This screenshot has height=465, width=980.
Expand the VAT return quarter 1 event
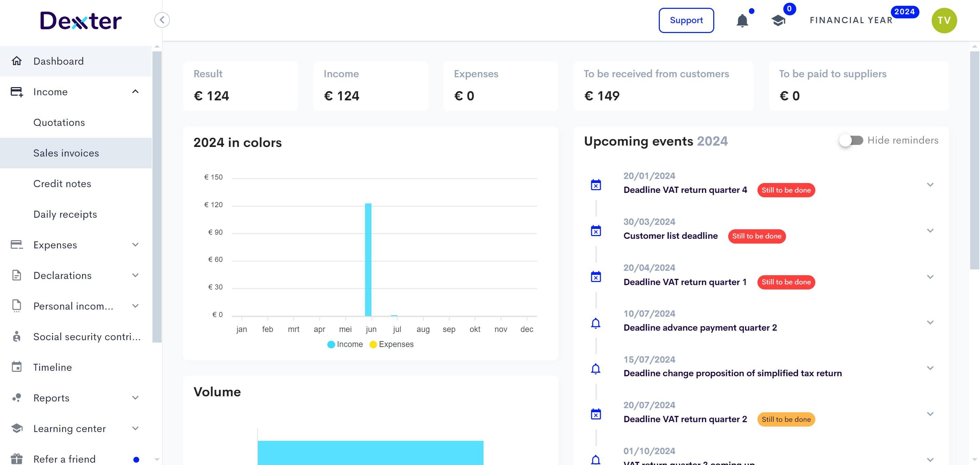coord(931,277)
